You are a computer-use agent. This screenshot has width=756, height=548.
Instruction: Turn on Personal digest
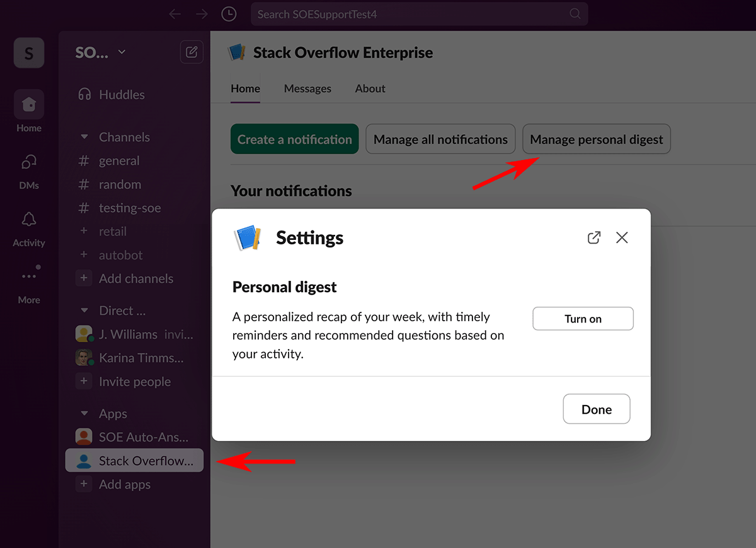click(583, 319)
